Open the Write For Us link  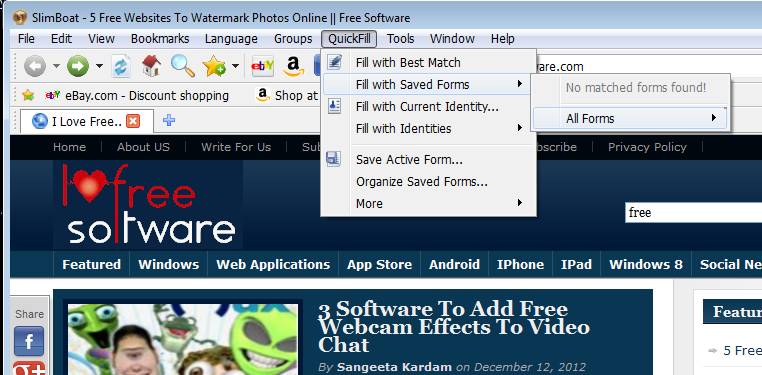click(x=236, y=147)
